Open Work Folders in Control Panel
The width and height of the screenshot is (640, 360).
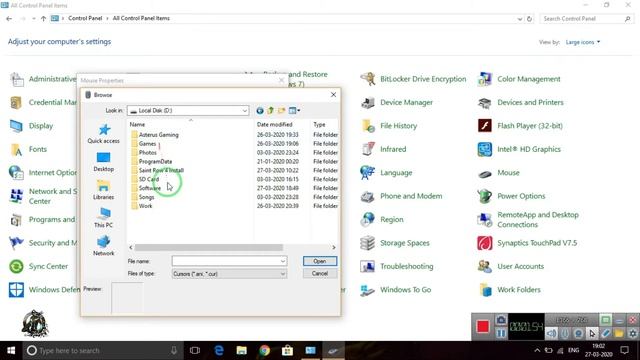[509, 290]
